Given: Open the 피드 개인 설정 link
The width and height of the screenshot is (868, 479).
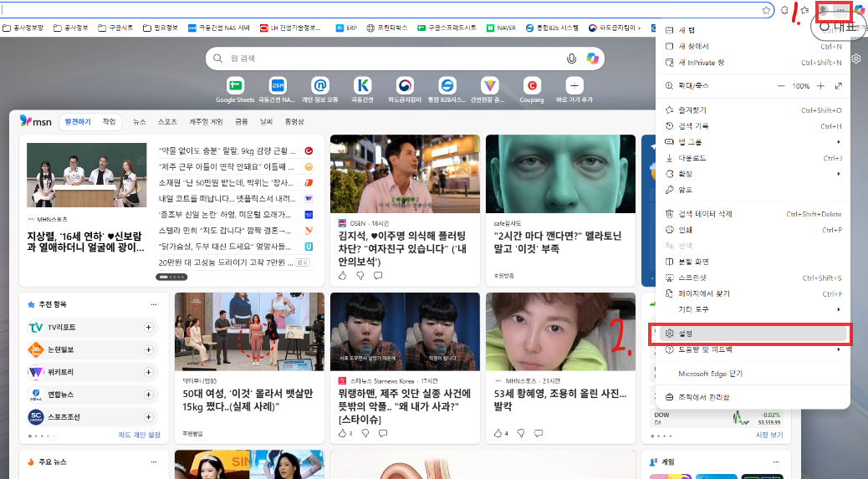Looking at the screenshot, I should click(x=140, y=436).
